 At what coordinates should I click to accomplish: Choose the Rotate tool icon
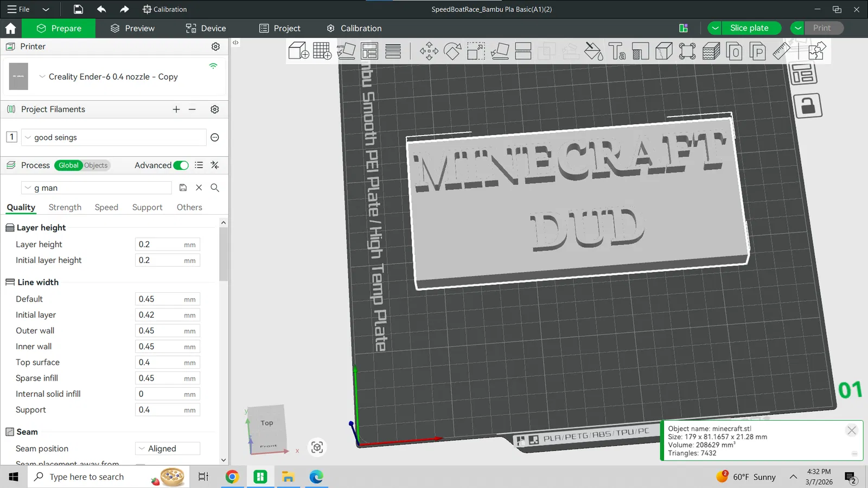click(452, 51)
